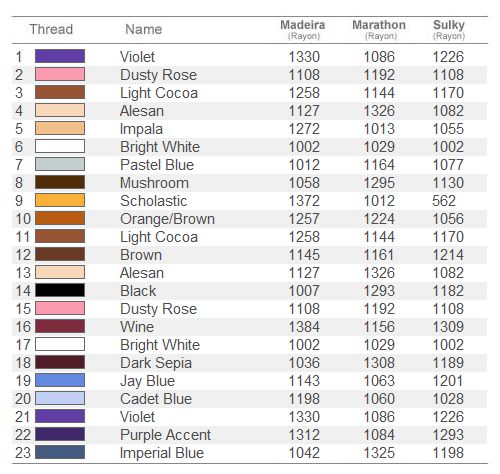Click the Marathon column header

tap(379, 29)
